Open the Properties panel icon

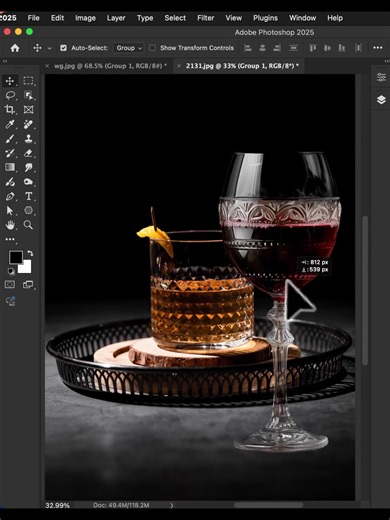point(381,77)
